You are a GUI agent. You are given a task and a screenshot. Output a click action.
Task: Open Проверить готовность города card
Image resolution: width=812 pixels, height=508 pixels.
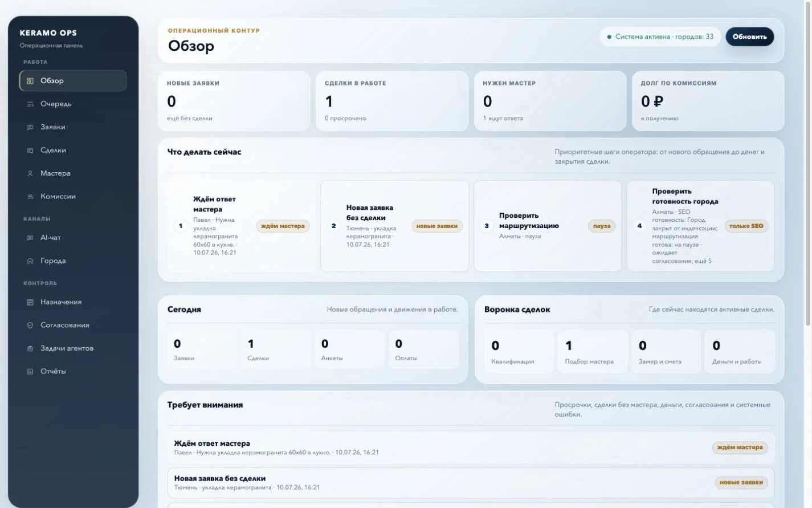click(x=700, y=226)
